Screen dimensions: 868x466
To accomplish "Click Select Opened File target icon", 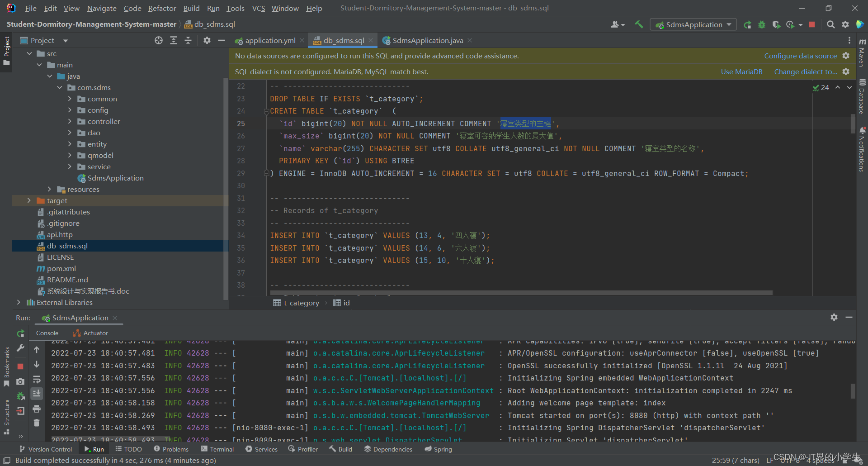I will [158, 40].
